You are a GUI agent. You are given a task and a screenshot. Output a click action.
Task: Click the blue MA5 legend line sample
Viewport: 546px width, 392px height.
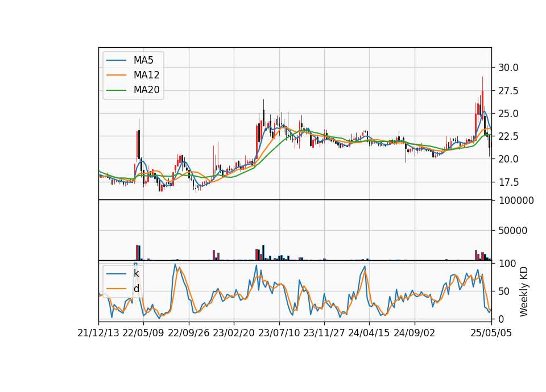click(x=116, y=60)
